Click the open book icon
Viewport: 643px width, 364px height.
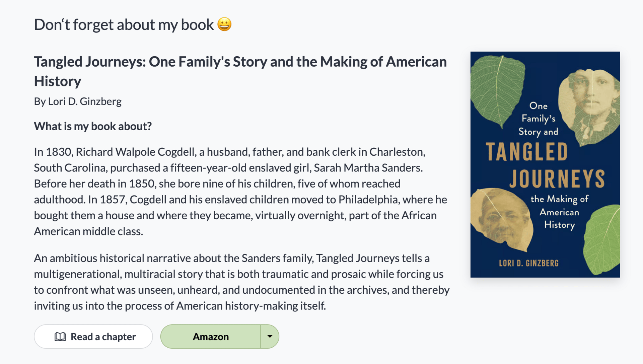[60, 337]
